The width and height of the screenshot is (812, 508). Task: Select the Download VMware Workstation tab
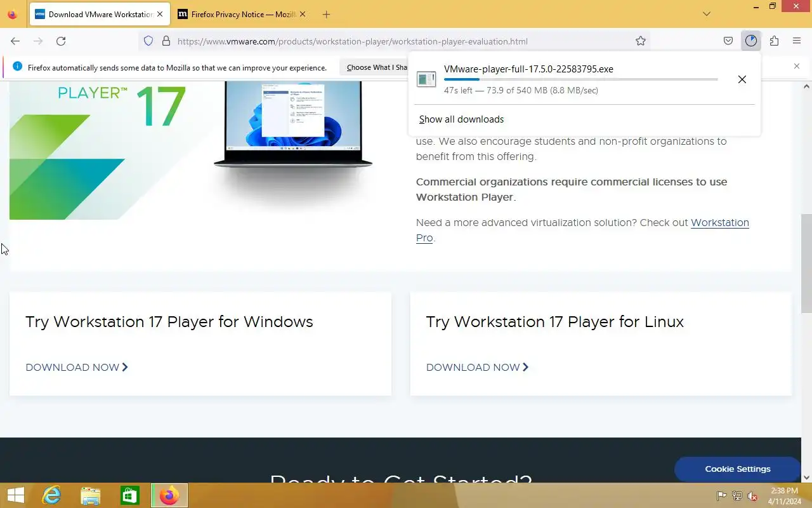pyautogui.click(x=100, y=14)
